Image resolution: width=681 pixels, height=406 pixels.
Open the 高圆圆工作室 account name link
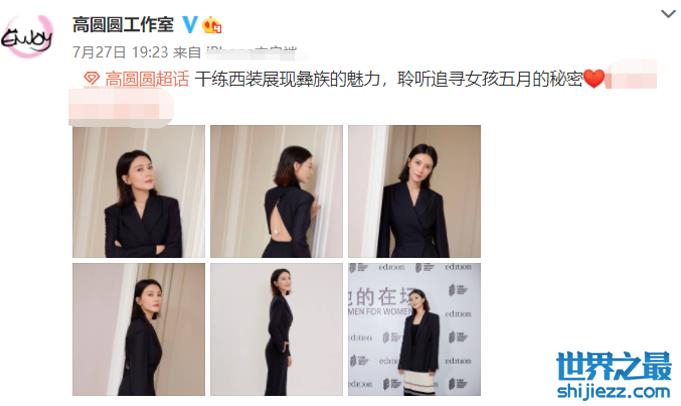tap(123, 25)
